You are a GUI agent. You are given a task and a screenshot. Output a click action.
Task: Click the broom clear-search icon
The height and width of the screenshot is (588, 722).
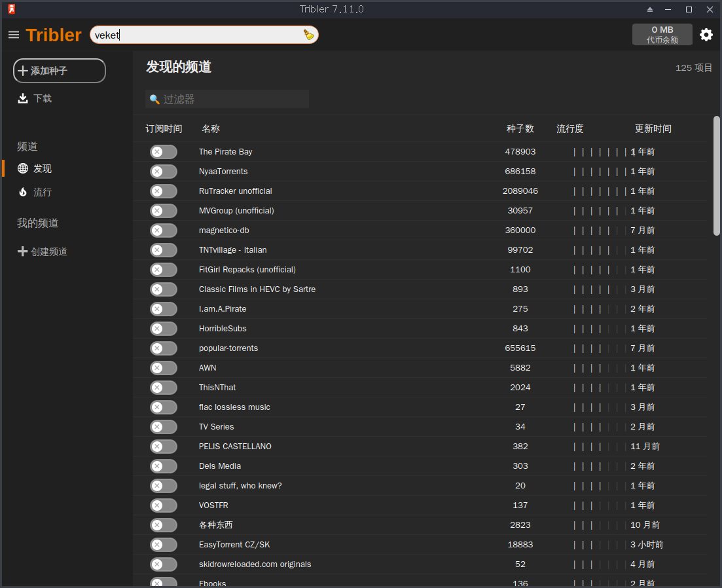click(x=308, y=35)
